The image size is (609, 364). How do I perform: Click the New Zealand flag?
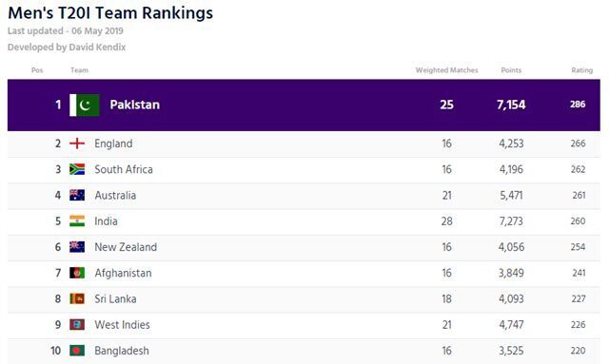pos(77,247)
